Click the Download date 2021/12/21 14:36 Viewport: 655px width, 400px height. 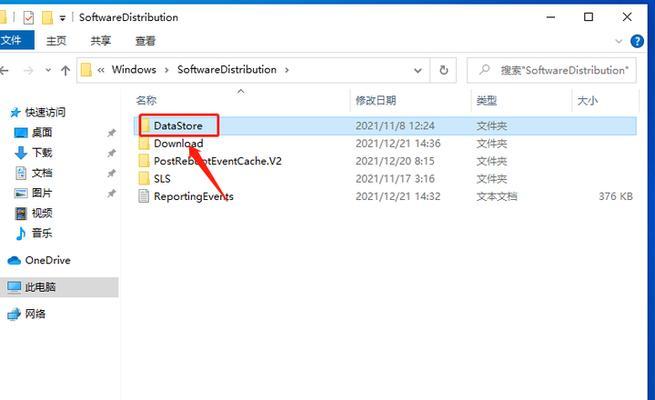click(x=398, y=143)
